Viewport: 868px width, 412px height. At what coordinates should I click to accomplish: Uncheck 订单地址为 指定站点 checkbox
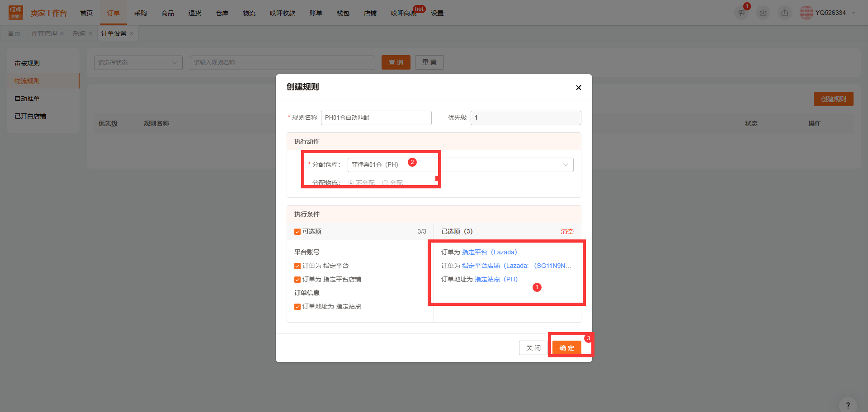pos(297,307)
